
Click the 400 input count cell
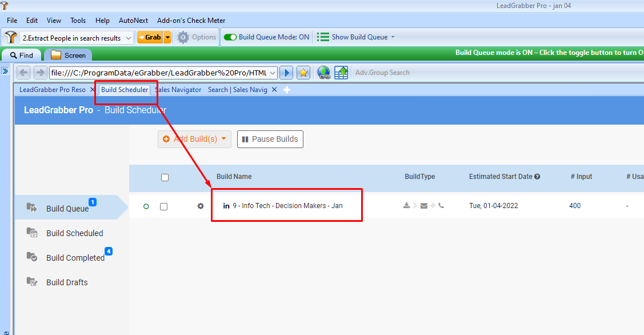tap(575, 206)
